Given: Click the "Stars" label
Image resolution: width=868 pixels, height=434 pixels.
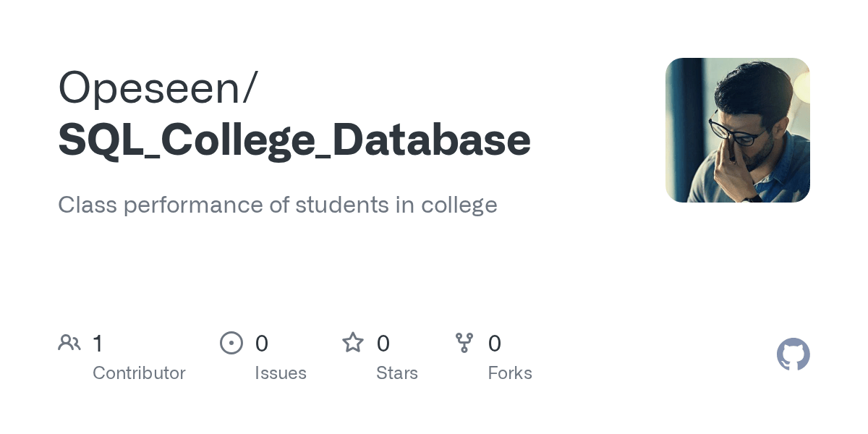Looking at the screenshot, I should click(397, 373).
